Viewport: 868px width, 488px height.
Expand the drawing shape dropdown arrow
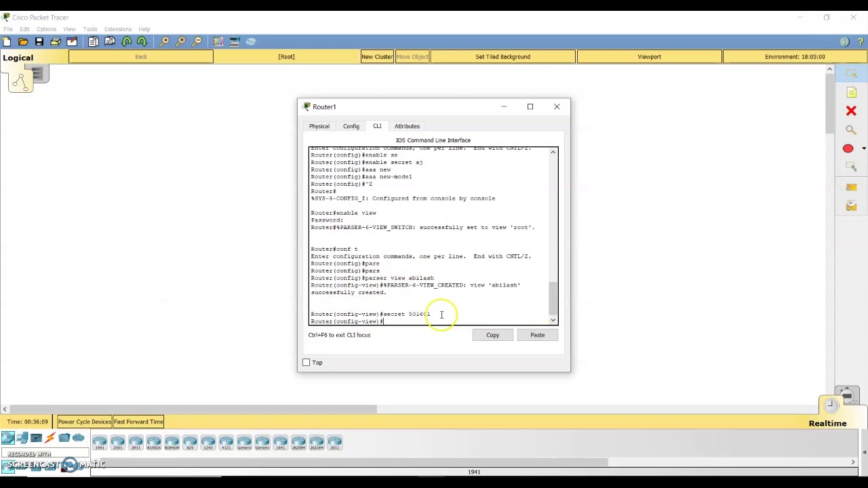pyautogui.click(x=863, y=148)
